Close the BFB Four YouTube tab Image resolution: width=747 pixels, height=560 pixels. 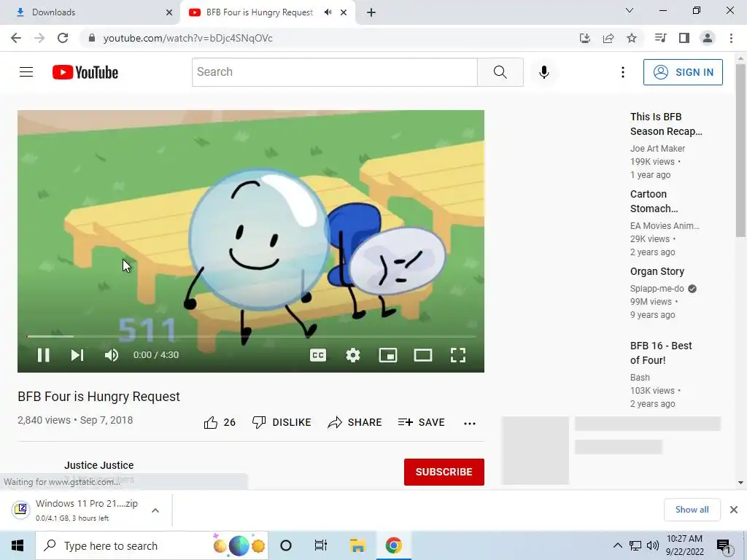344,12
